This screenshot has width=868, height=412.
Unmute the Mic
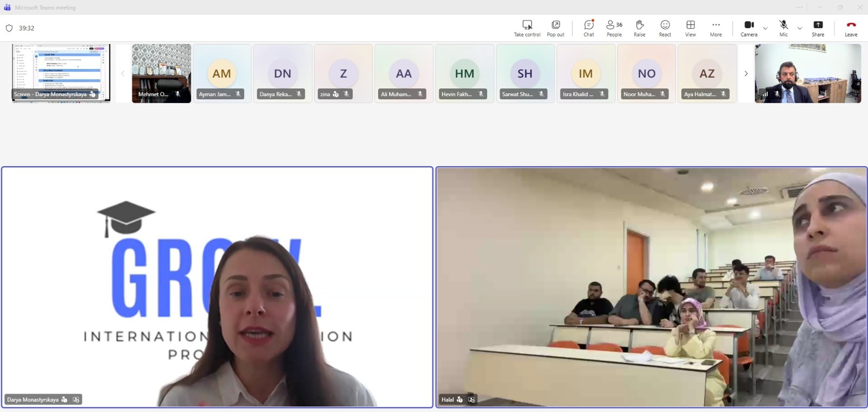(783, 28)
